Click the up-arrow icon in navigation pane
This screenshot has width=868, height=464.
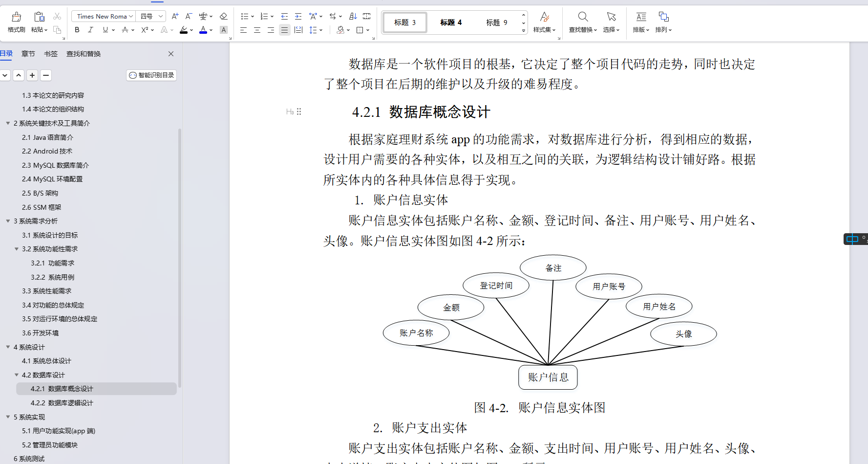tap(19, 75)
